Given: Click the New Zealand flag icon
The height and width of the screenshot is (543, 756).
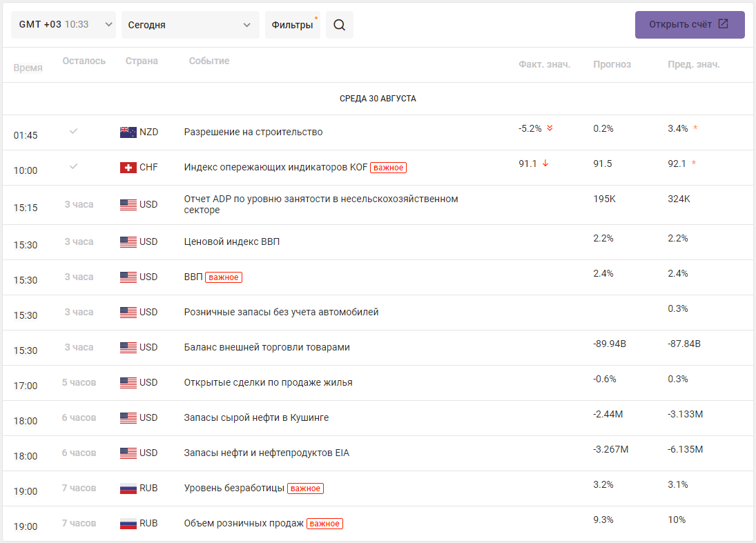Looking at the screenshot, I should 128,132.
